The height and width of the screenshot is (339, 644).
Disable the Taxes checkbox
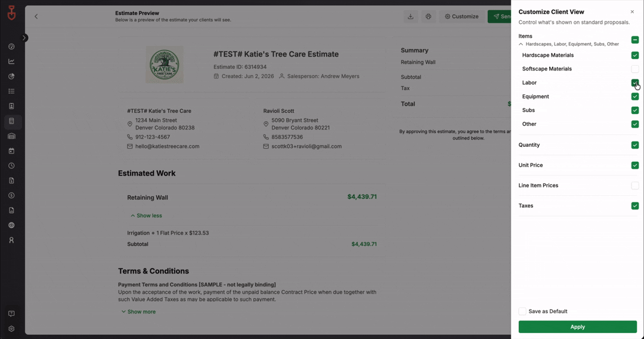point(635,206)
